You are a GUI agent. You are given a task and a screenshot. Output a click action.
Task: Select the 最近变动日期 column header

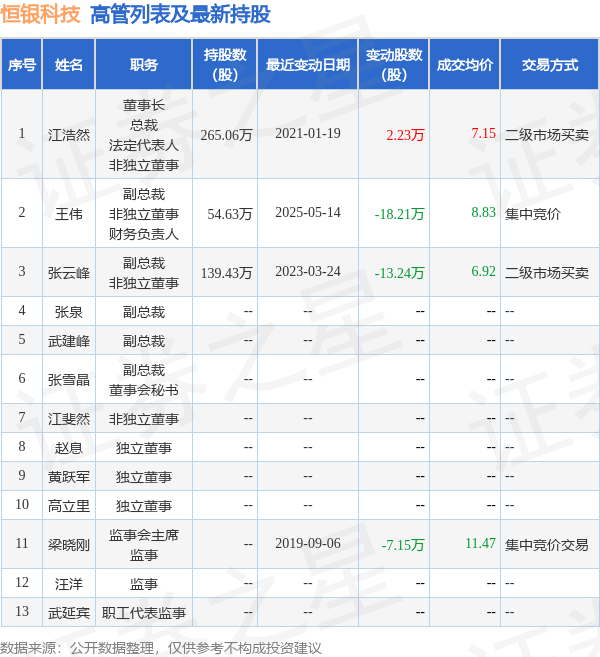coord(308,65)
